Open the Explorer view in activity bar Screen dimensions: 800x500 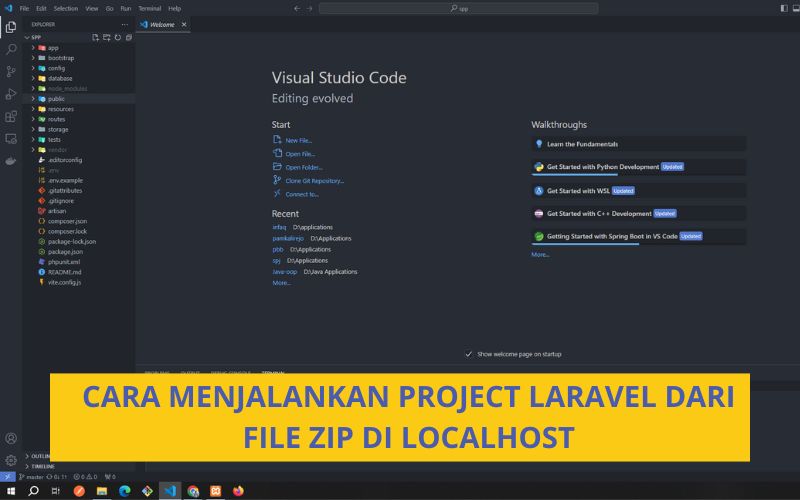click(x=11, y=27)
